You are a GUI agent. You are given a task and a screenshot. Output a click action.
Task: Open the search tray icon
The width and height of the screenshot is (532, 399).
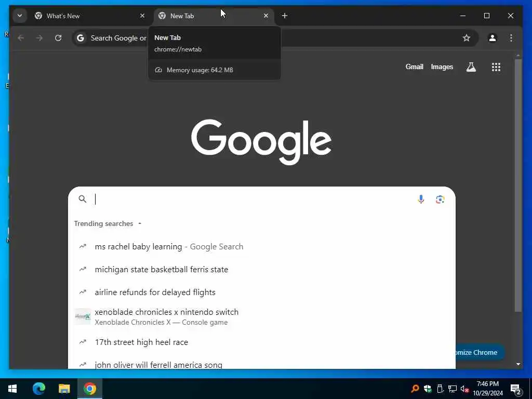415,389
